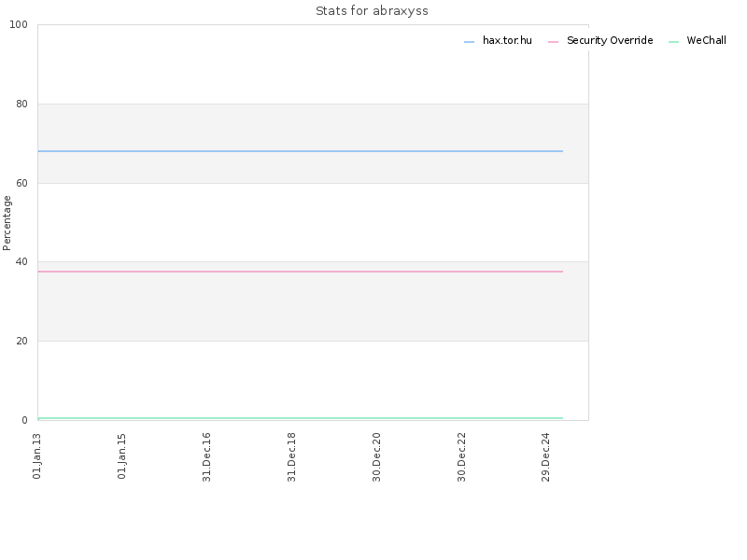Click the green WeChall data line

click(300, 418)
